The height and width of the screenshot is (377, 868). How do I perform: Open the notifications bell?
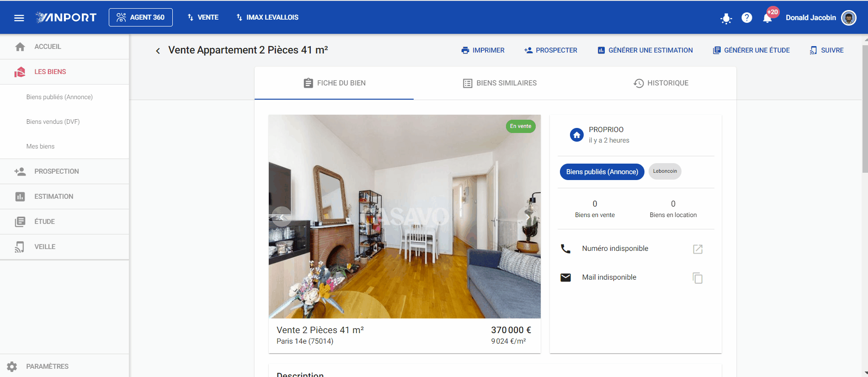767,18
